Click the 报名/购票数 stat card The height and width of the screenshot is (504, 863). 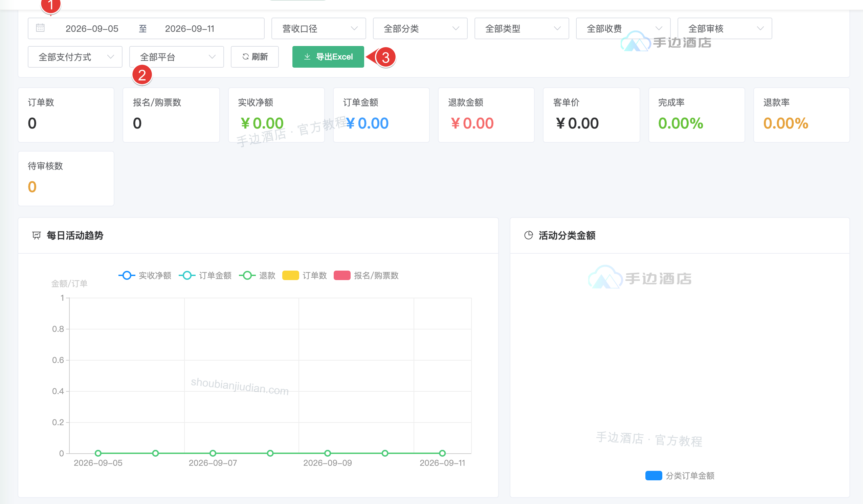point(171,115)
